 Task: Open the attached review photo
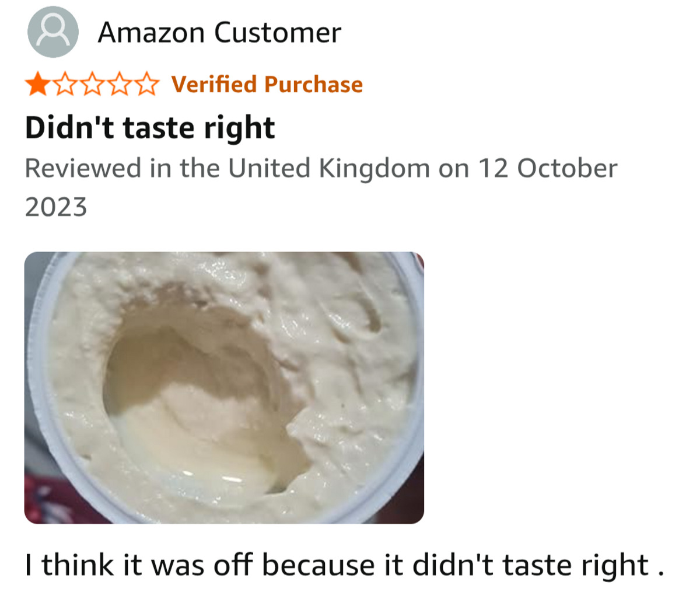pyautogui.click(x=224, y=388)
